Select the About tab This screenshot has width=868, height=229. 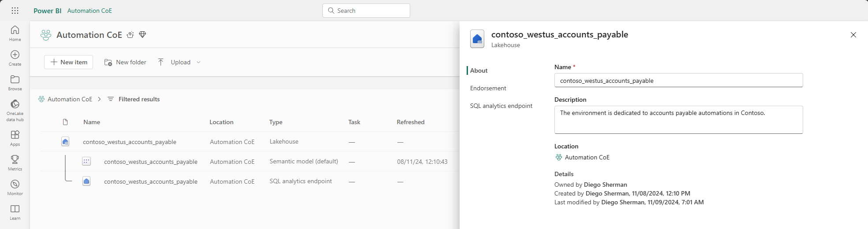(479, 70)
